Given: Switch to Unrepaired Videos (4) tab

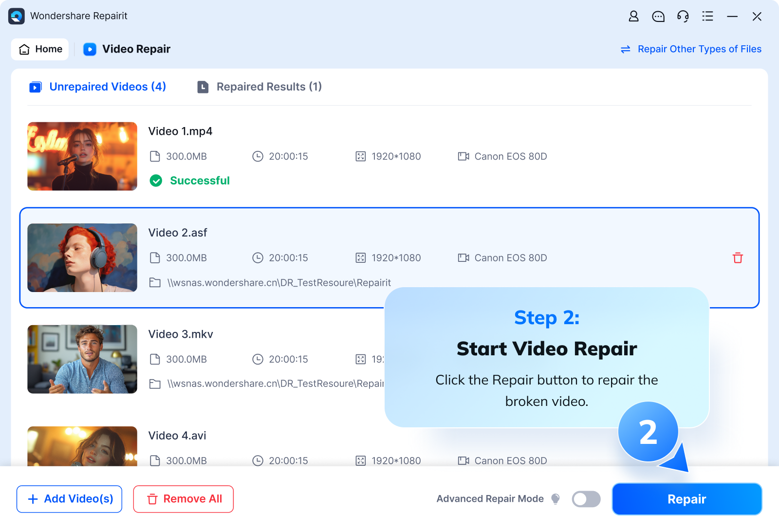Looking at the screenshot, I should [97, 87].
